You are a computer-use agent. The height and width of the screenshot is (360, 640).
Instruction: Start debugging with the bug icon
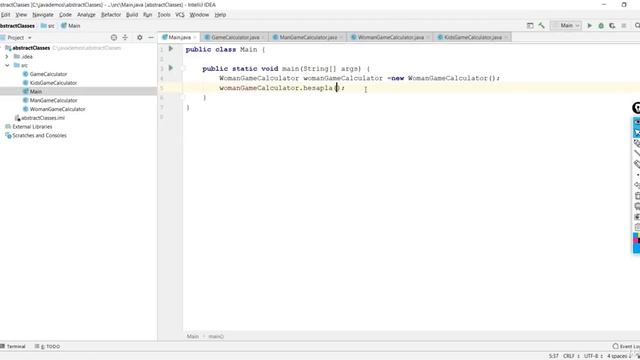pos(601,25)
